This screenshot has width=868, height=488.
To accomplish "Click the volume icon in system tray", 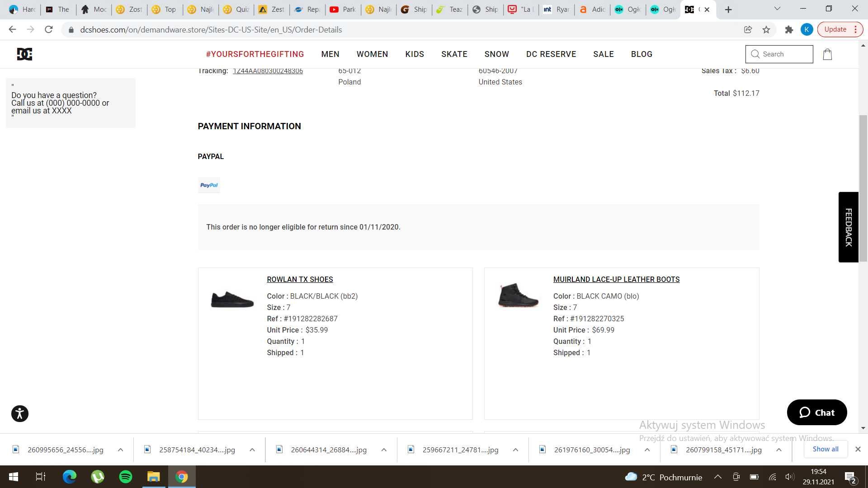I will (x=790, y=477).
